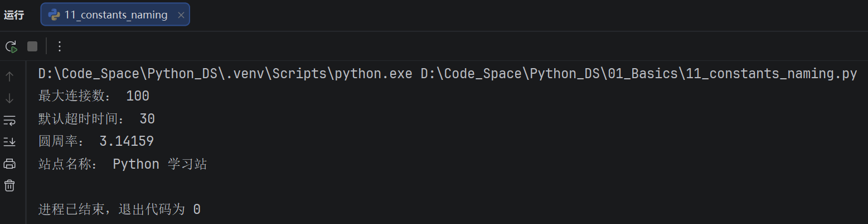The height and width of the screenshot is (224, 868).
Task: Stop the running process
Action: pyautogui.click(x=32, y=46)
